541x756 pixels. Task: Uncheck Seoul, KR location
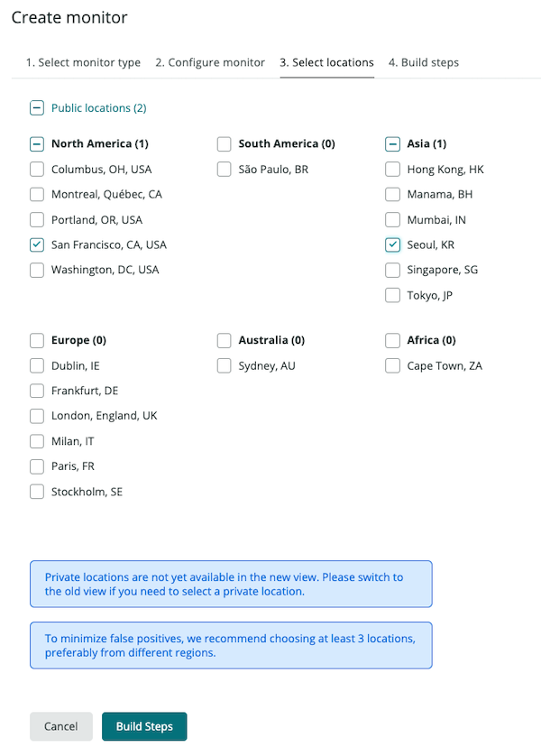click(x=392, y=244)
